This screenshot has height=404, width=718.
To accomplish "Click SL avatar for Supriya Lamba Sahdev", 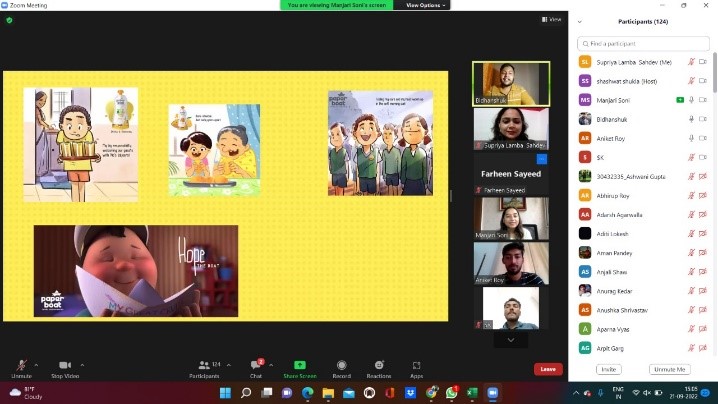I will click(585, 62).
